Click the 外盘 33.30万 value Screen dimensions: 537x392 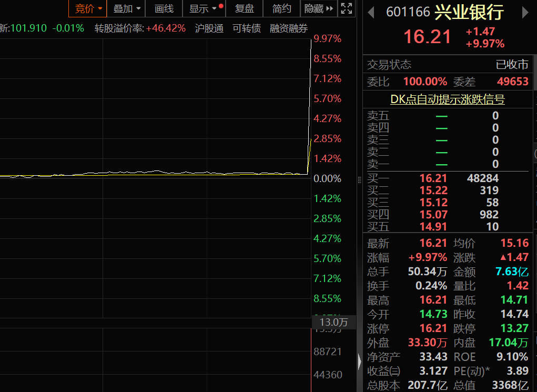(428, 343)
